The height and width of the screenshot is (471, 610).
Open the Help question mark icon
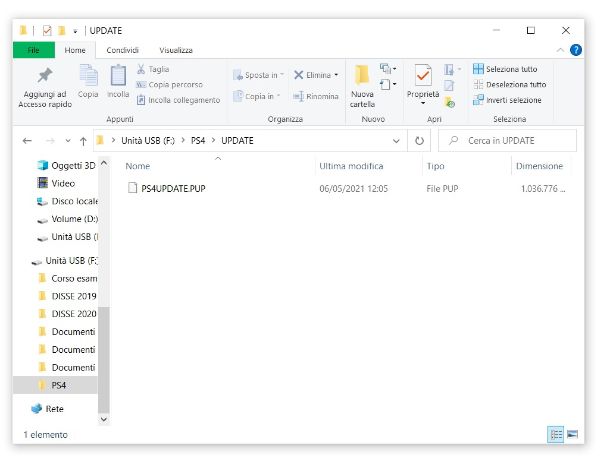click(x=576, y=50)
